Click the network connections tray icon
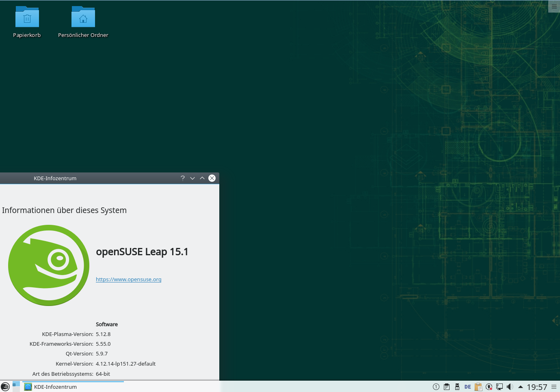Screen dimensions: 560x392 pyautogui.click(x=499, y=387)
